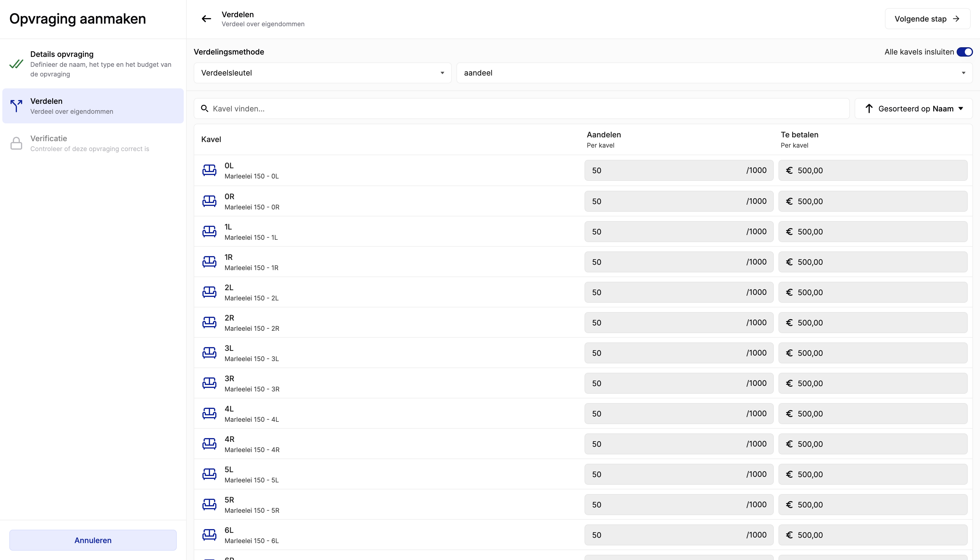
Task: Click the sofa icon for kavel 5L
Action: point(209,475)
